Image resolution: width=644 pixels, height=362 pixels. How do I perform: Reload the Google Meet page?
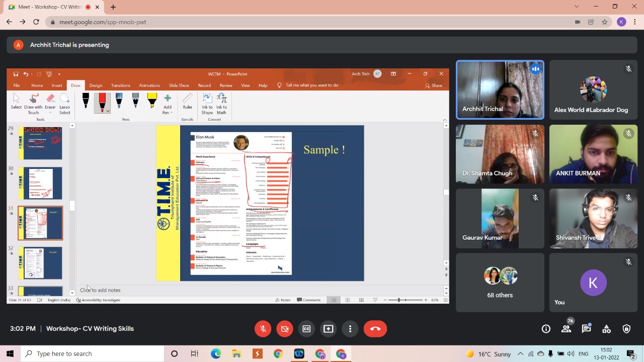36,22
